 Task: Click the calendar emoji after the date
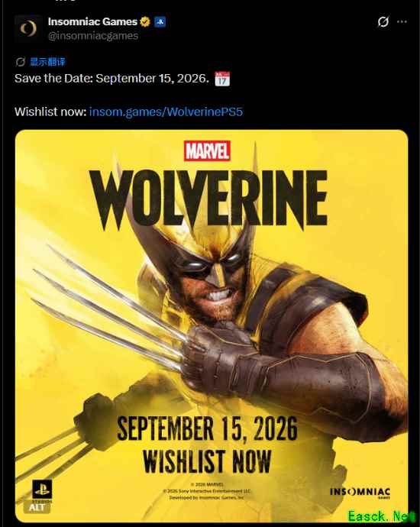(x=222, y=79)
